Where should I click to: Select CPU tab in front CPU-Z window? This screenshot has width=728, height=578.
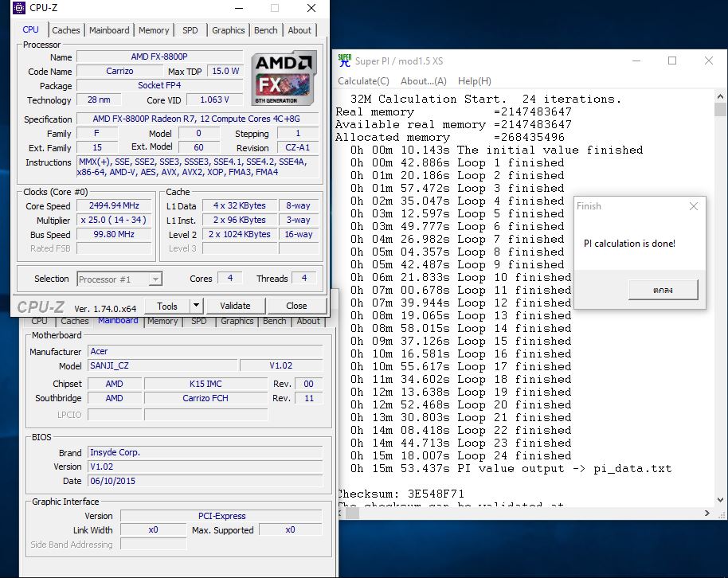tap(30, 29)
